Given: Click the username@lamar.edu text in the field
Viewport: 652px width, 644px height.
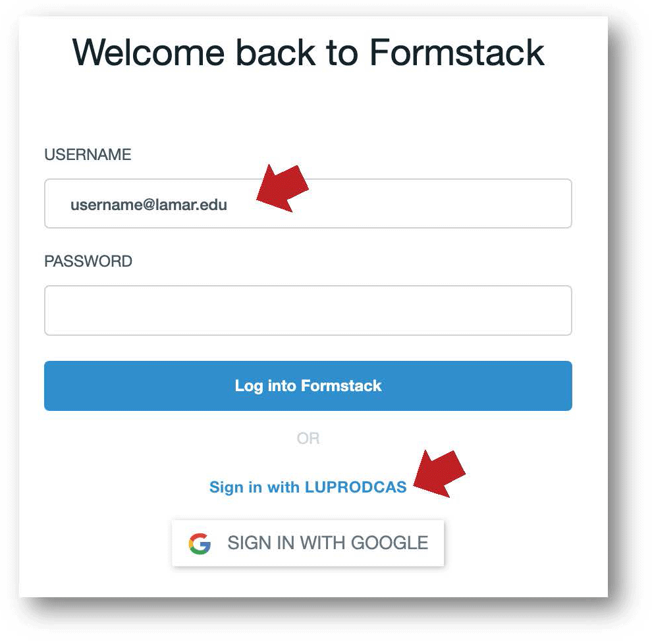Looking at the screenshot, I should pos(149,205).
